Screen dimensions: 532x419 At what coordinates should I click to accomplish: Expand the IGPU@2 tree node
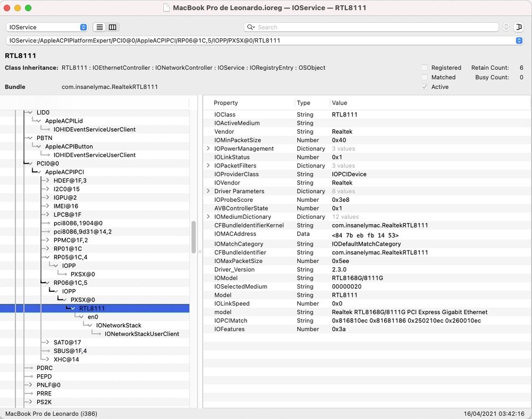tap(47, 197)
